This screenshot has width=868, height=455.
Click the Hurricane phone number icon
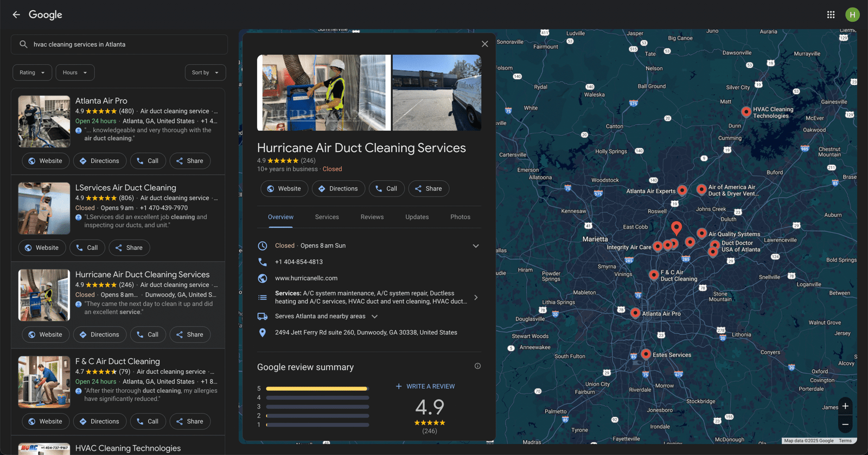coord(263,262)
